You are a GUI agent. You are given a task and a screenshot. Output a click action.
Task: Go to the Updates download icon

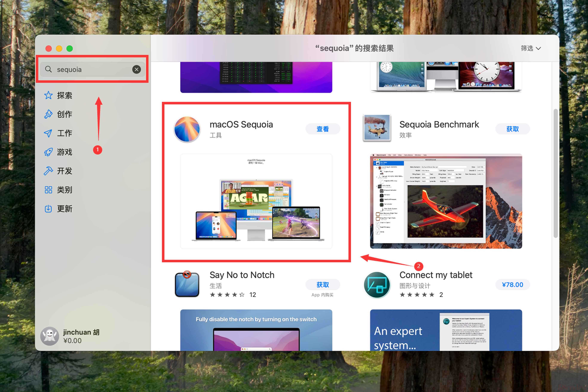pyautogui.click(x=48, y=209)
